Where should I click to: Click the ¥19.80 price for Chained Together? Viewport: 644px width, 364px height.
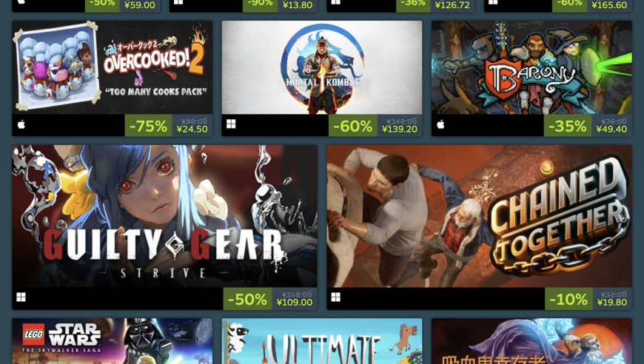tap(612, 303)
